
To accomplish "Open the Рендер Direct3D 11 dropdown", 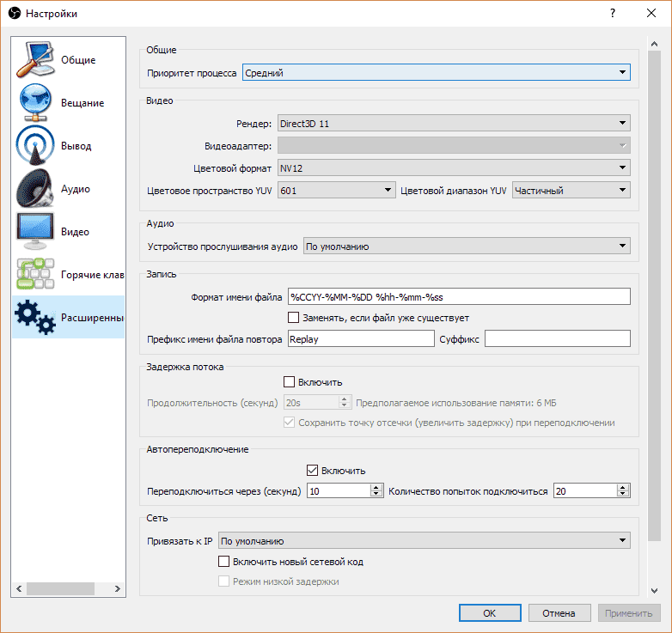I will point(453,124).
